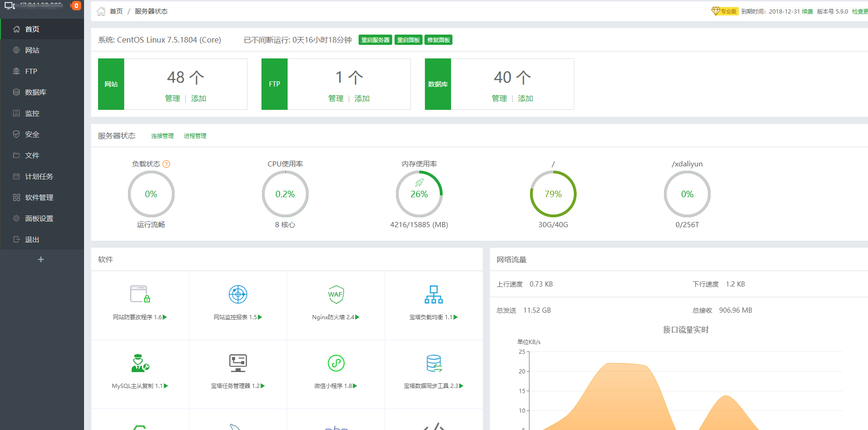
Task: Click the monitor icon in top-left header
Action: point(9,6)
